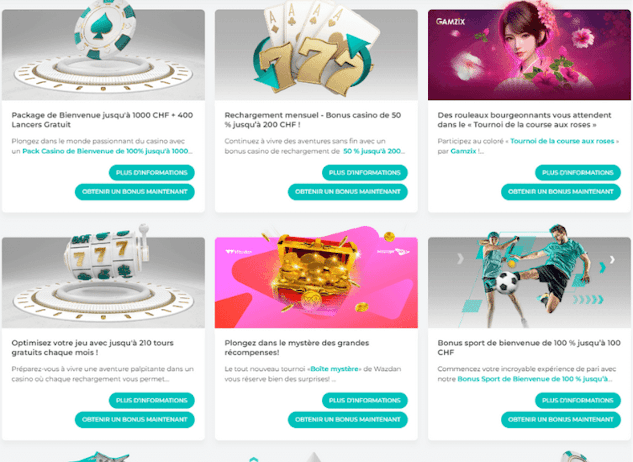The image size is (633, 462).
Task: Follow the Bonus Sport de Bienvenue link
Action: coord(535,379)
